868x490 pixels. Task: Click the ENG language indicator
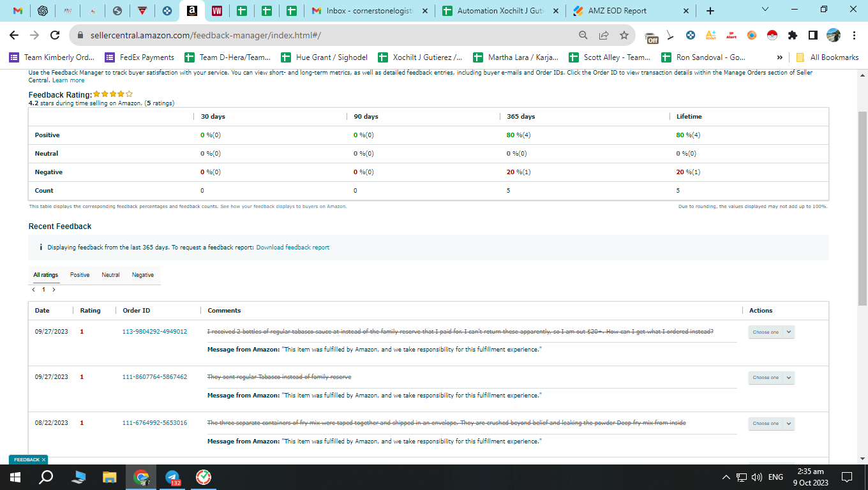coord(775,477)
